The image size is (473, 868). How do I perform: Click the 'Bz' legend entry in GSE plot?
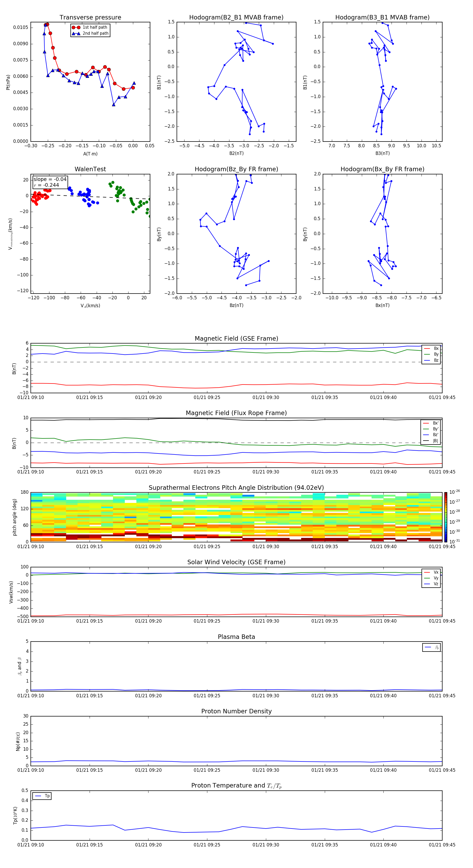click(431, 360)
